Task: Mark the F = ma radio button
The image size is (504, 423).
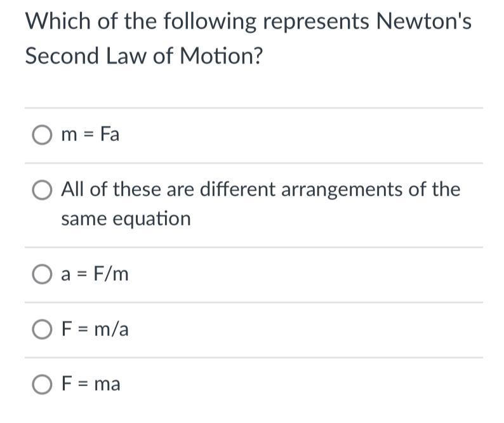Action: pyautogui.click(x=42, y=384)
